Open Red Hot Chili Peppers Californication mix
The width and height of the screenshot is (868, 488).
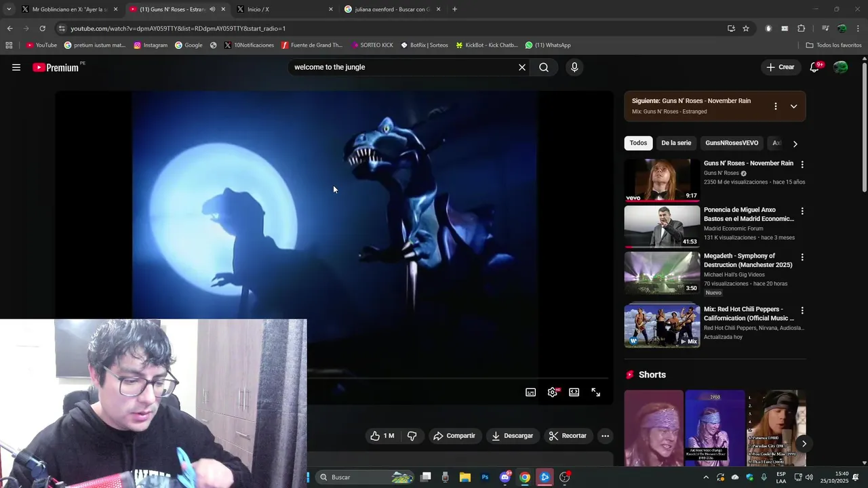662,326
